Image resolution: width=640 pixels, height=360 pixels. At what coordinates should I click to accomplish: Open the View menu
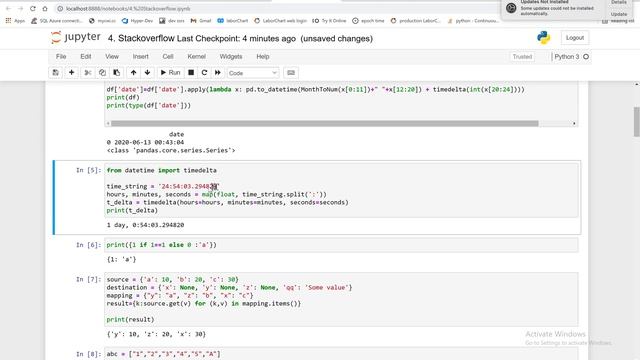112,56
